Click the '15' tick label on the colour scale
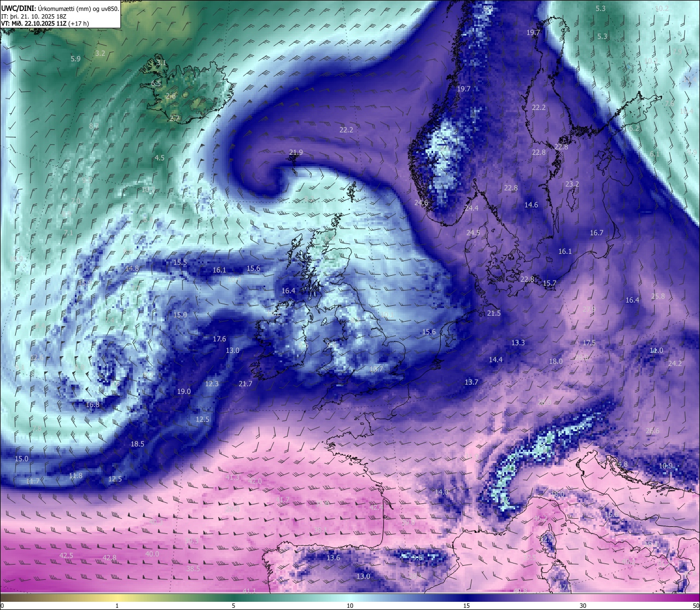The image size is (700, 610). (466, 606)
